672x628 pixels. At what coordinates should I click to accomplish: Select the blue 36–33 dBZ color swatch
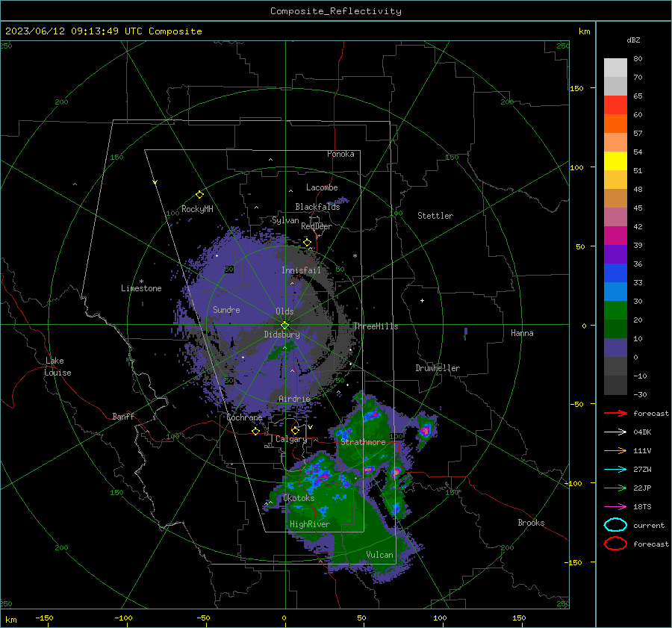pyautogui.click(x=615, y=273)
